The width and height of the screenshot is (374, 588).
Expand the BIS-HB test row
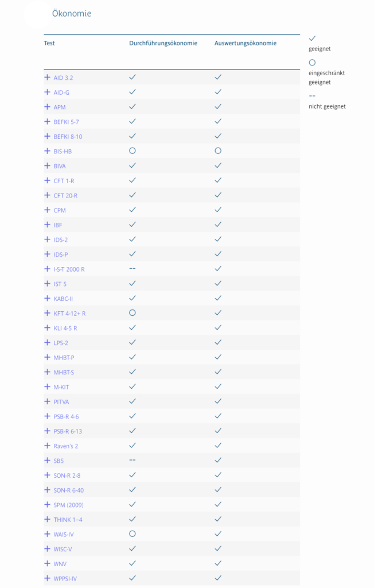48,151
